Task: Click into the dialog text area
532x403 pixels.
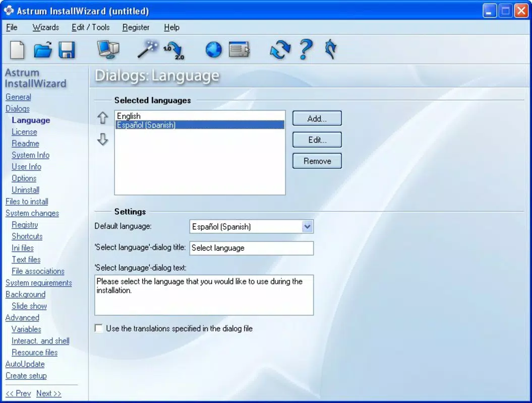Action: click(204, 295)
